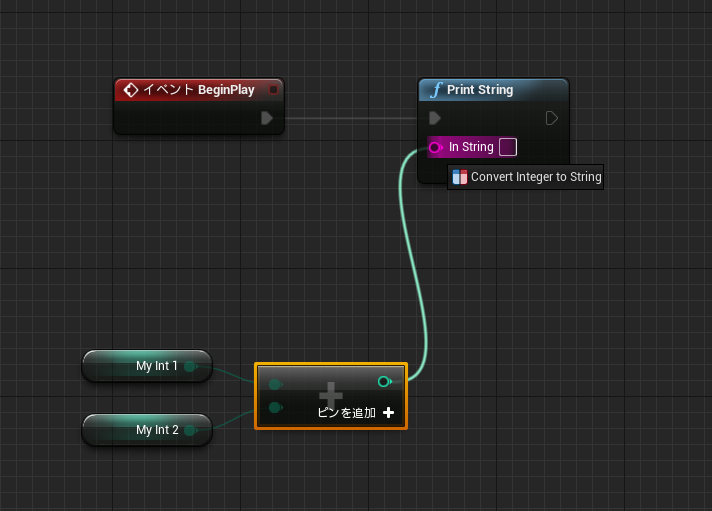The image size is (712, 511).
Task: Click the Print String input execution pin
Action: tap(435, 118)
